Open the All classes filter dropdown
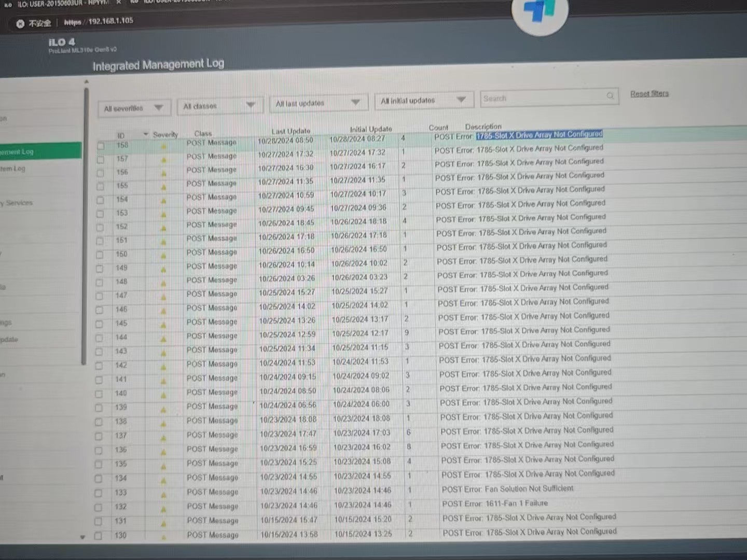The height and width of the screenshot is (560, 747). coord(220,106)
